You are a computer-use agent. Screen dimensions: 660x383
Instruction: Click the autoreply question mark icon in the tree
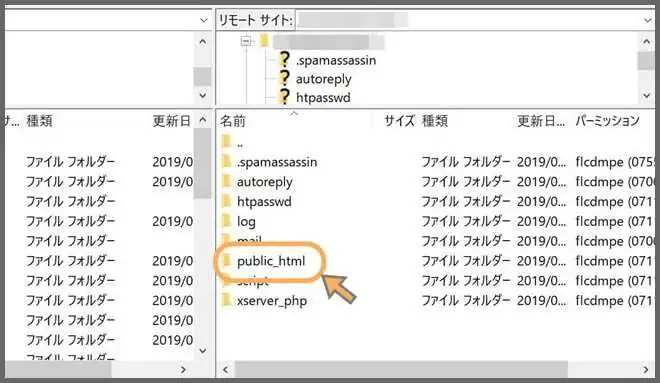click(x=285, y=79)
